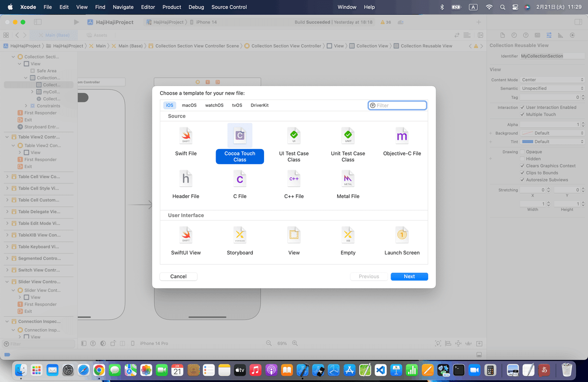Click the Next button
Viewport: 588px width, 382px height.
(x=409, y=277)
